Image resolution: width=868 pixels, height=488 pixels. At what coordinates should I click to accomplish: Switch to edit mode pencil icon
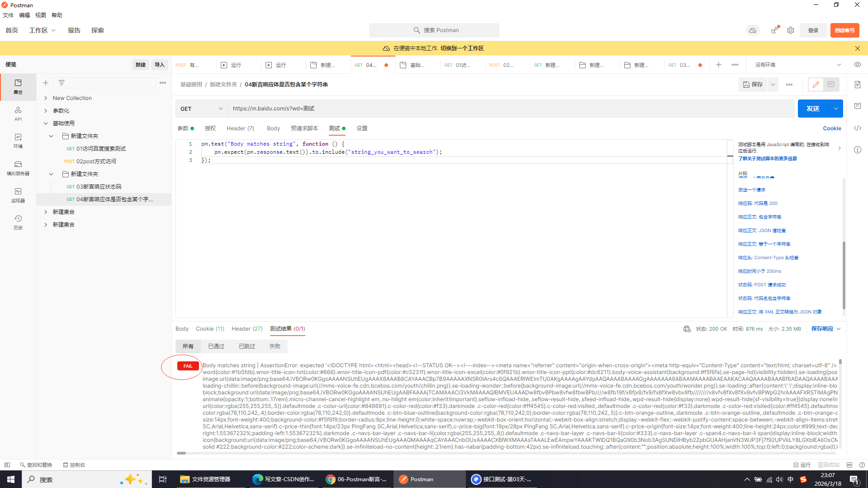pos(816,85)
